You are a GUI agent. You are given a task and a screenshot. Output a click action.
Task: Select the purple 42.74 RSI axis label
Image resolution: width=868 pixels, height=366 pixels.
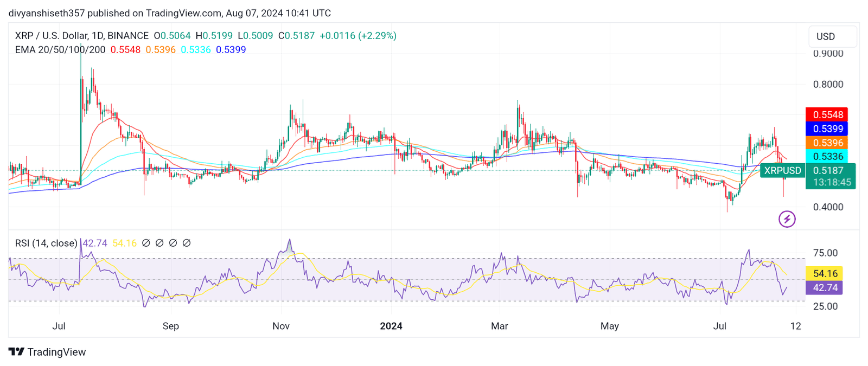[825, 288]
